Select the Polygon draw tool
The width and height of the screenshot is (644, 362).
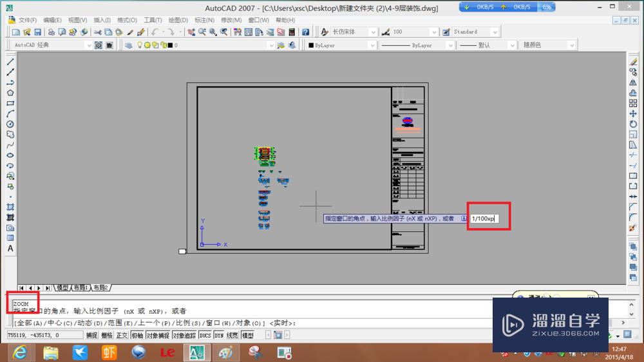10,93
